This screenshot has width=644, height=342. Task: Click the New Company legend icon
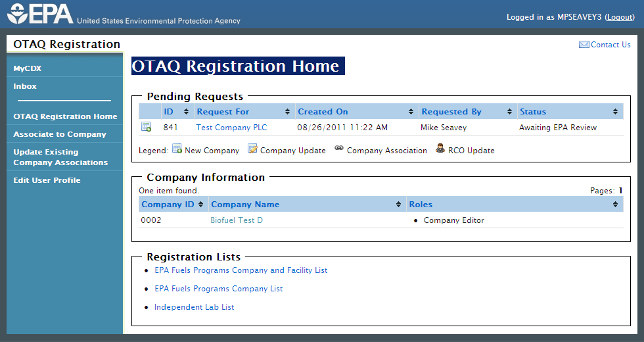tap(177, 149)
